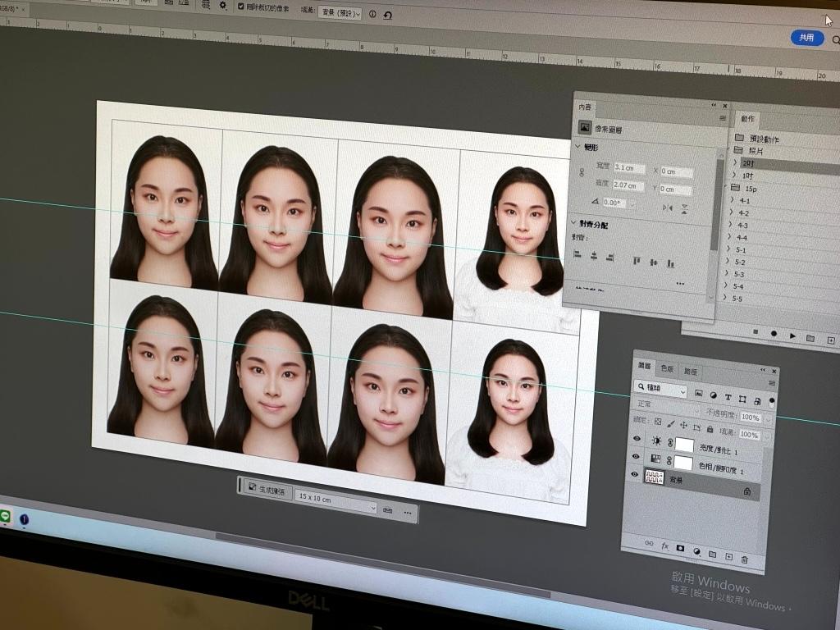
Task: Open the 15 x 10 cm size dropdown
Action: (336, 501)
